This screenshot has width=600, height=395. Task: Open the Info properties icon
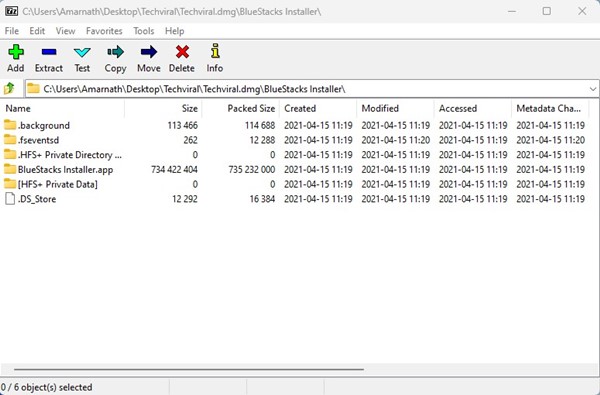215,51
